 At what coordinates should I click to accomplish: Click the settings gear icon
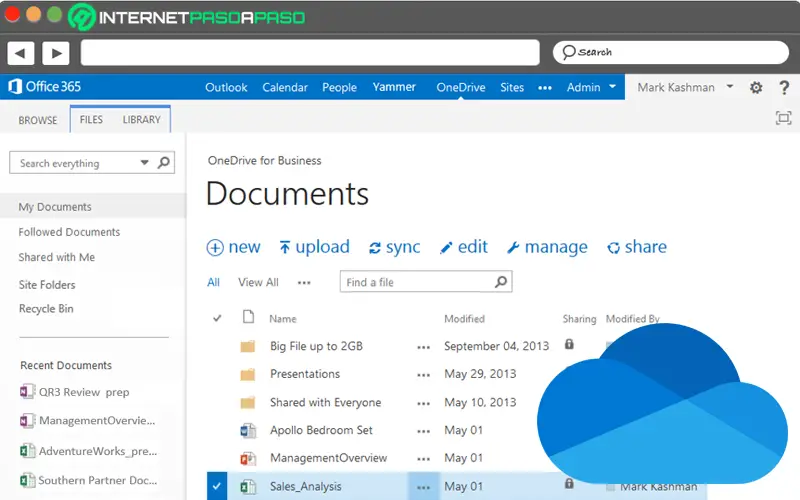[x=756, y=88]
